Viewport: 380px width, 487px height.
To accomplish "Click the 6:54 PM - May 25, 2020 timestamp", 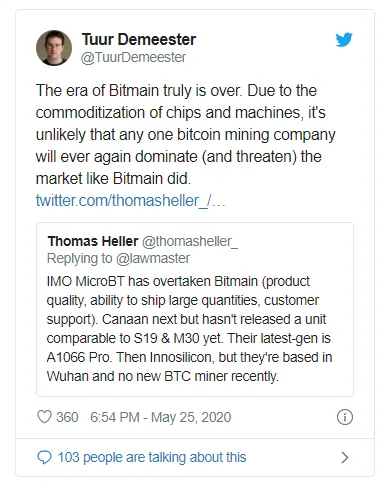I will point(161,417).
